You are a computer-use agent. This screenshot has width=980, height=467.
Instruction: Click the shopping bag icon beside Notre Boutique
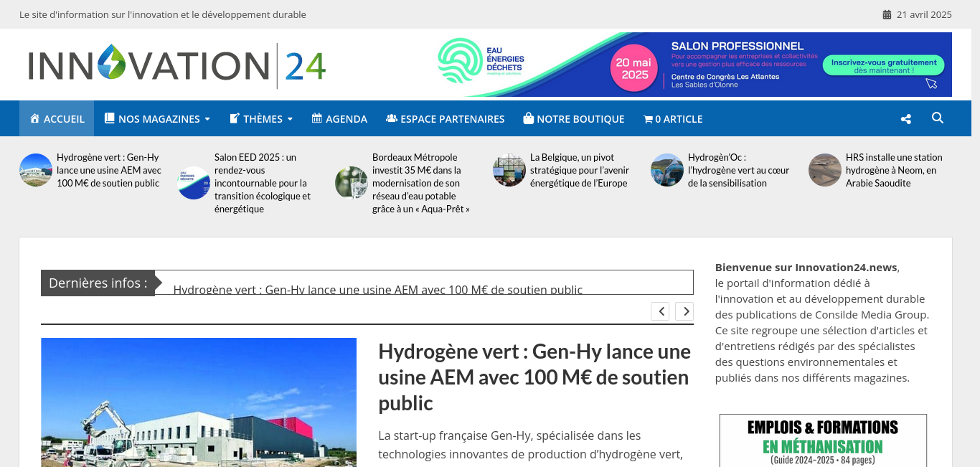pyautogui.click(x=529, y=118)
